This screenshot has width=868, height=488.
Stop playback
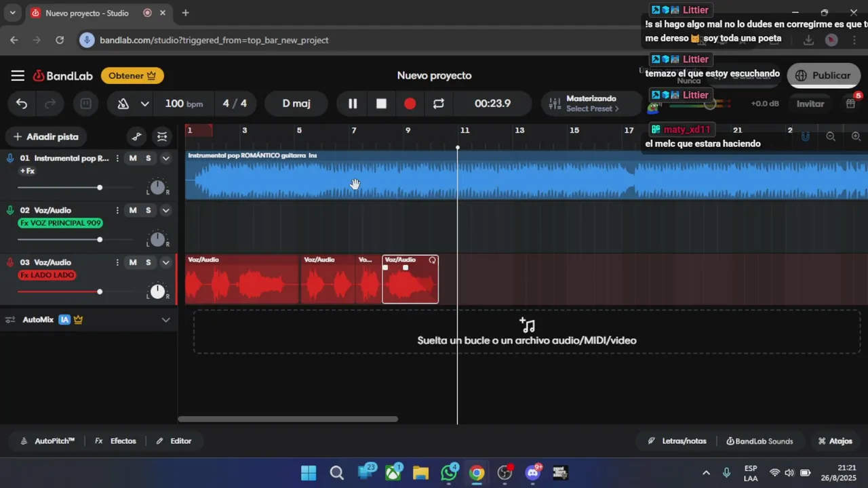click(x=381, y=104)
